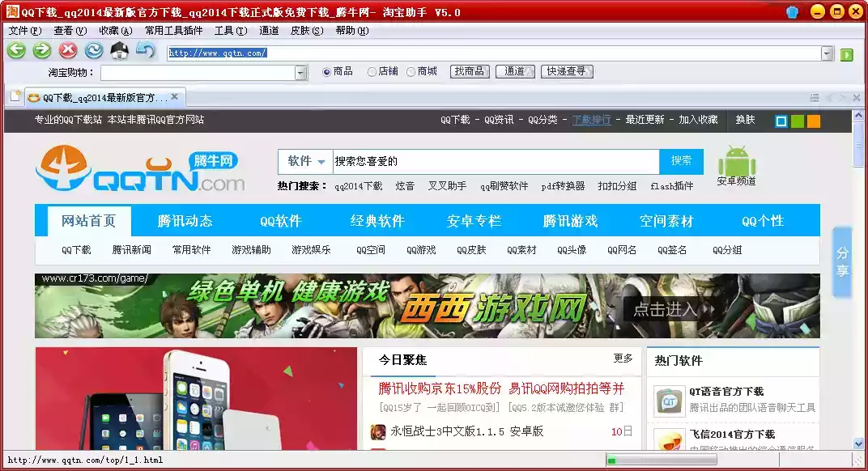This screenshot has height=471, width=868.
Task: Click the blue shirt skin icon in title bar
Action: (x=792, y=11)
